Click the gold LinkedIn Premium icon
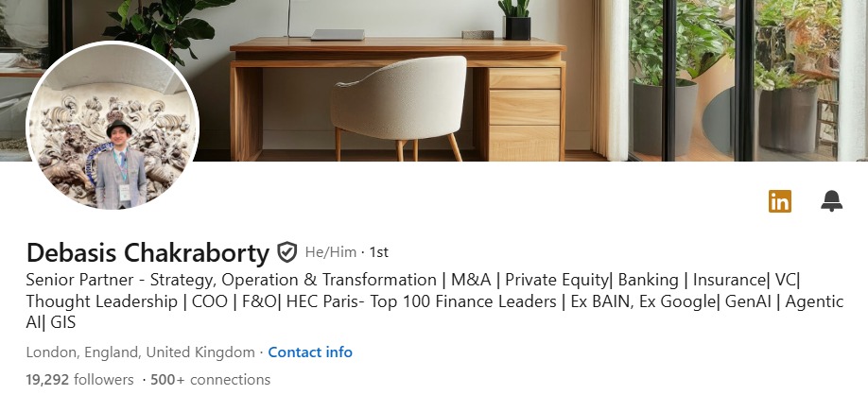868x395 pixels. pos(780,200)
